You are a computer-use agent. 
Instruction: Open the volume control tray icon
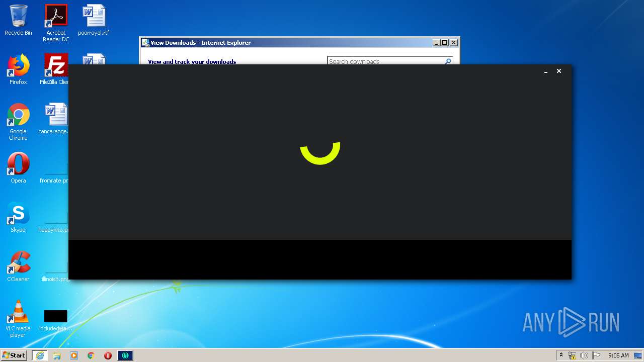pos(584,355)
